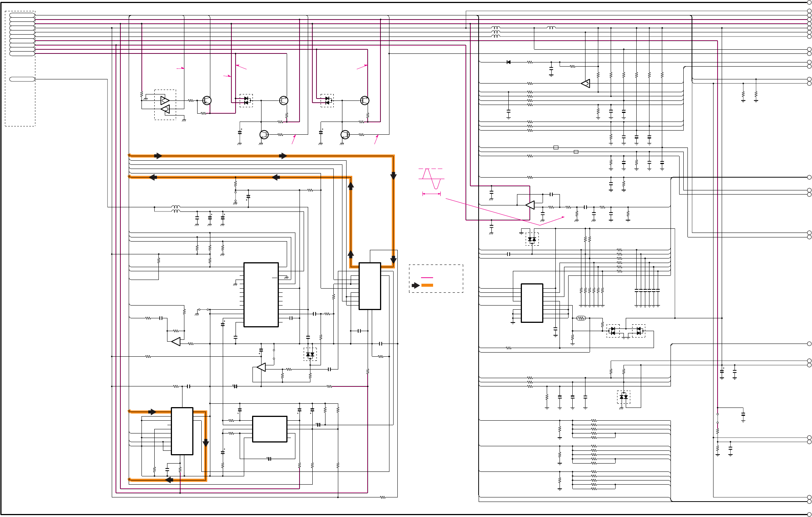Select the isolated single connector pin on the left

[x=22, y=79]
